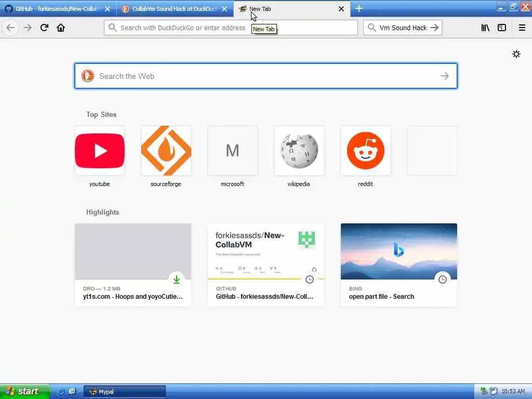Screen dimensions: 532x399
Task: Run the 'Vm Sound Hack' search arrow
Action: (434, 28)
